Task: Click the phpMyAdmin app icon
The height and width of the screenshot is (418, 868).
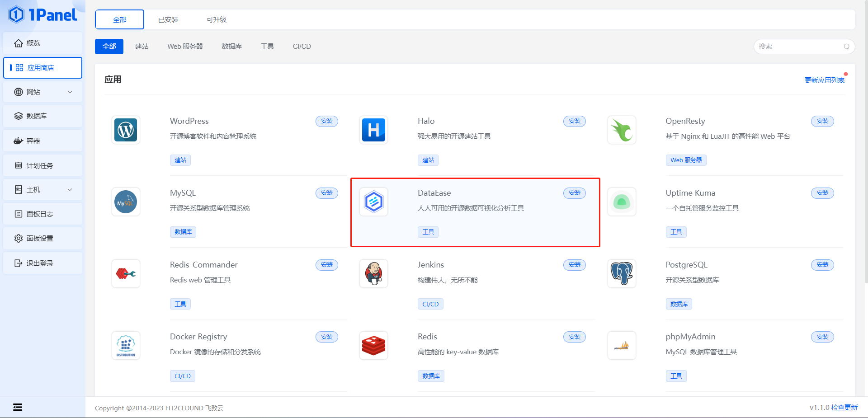Action: tap(622, 346)
